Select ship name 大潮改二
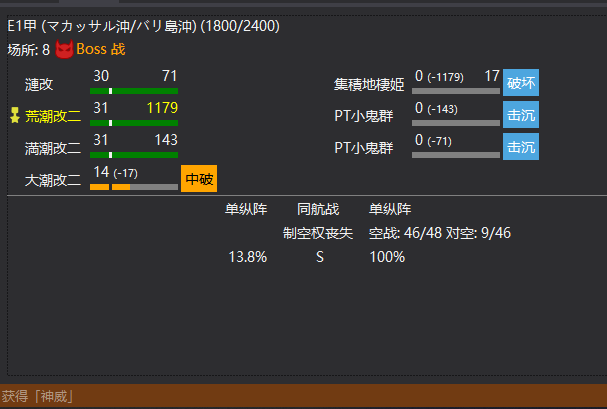Viewport: 607px width, 409px height. pos(53,180)
